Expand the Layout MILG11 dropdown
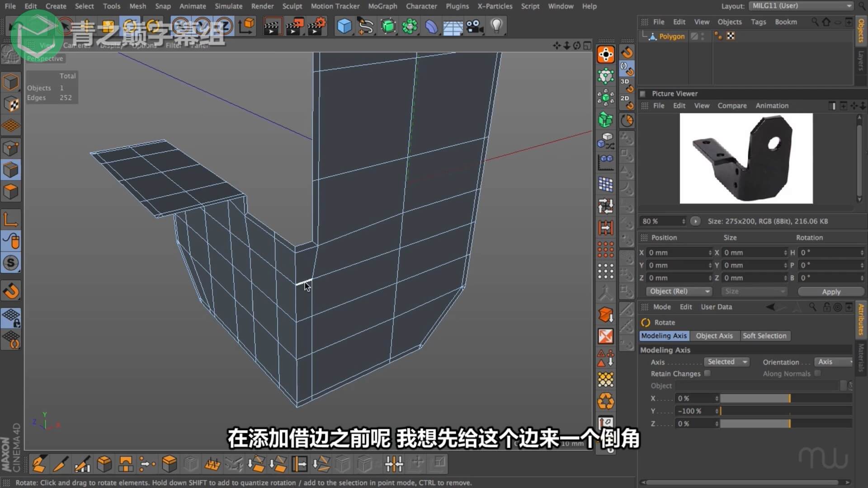Screen dimensions: 868x488 (x=801, y=6)
